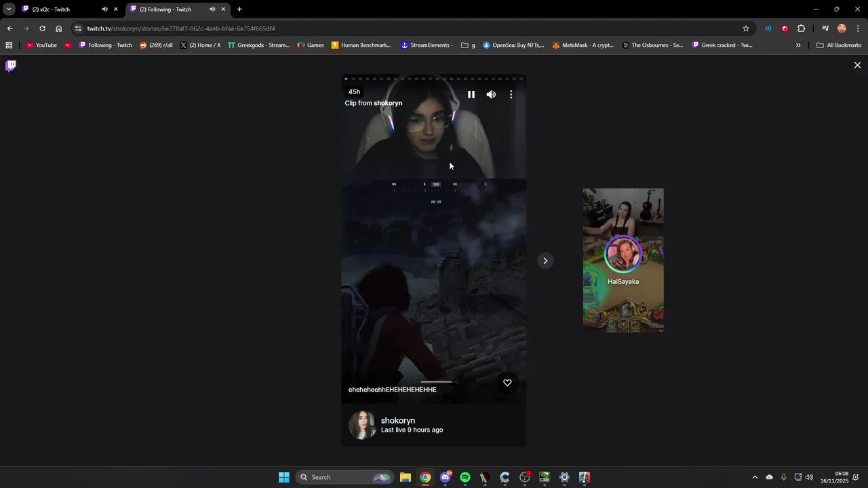Viewport: 868px width, 488px height.
Task: Go back in browser history
Action: [9, 28]
